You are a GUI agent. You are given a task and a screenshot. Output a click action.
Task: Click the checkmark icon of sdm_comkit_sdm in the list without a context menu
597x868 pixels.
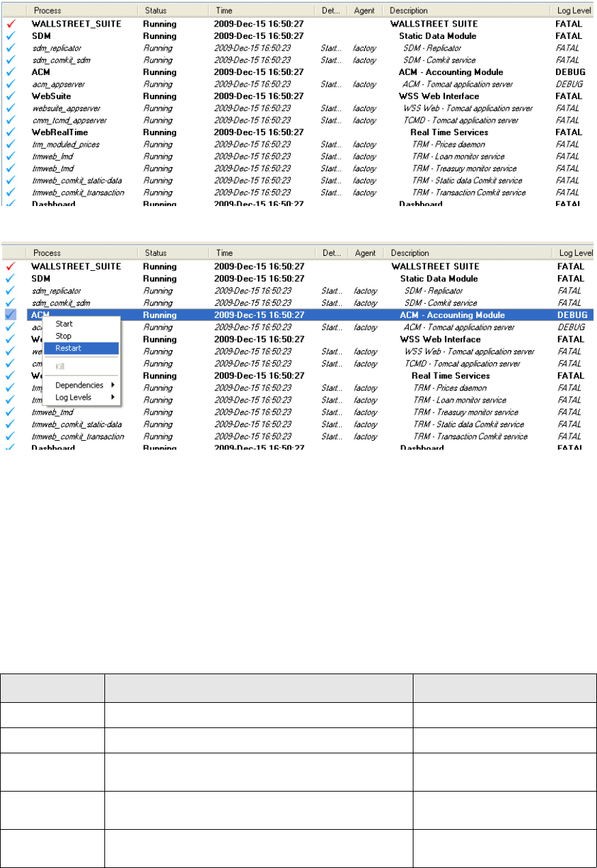[x=10, y=60]
